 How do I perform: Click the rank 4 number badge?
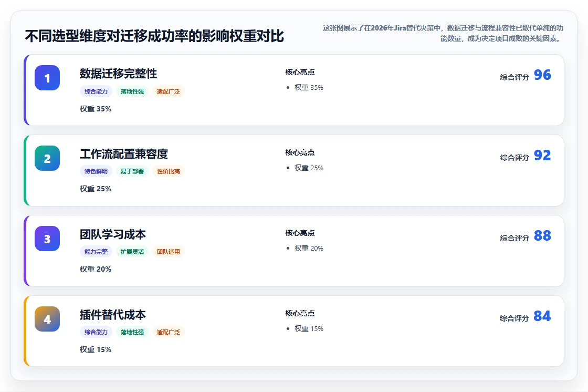[x=47, y=319]
